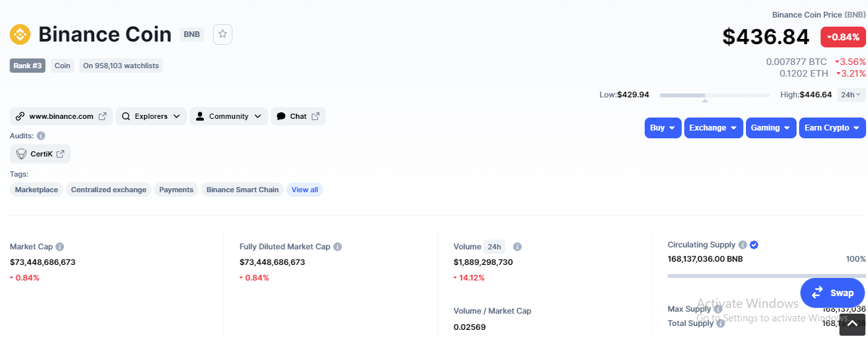Click the Total Supply info icon

pyautogui.click(x=721, y=323)
